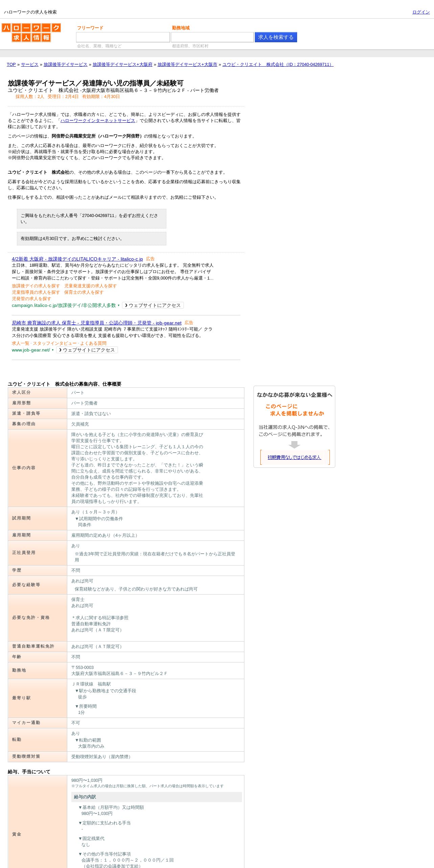The height and width of the screenshot is (868, 434).
Task: Open the ログイン link
Action: point(421,12)
